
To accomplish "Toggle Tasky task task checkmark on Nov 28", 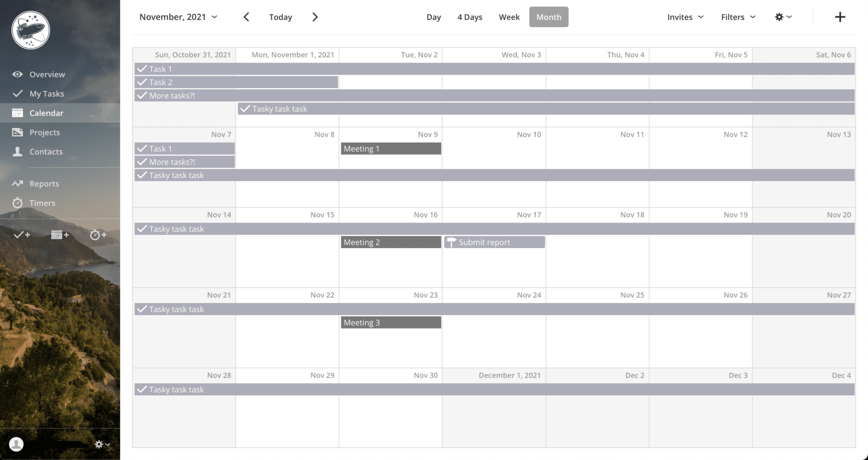I will [142, 389].
